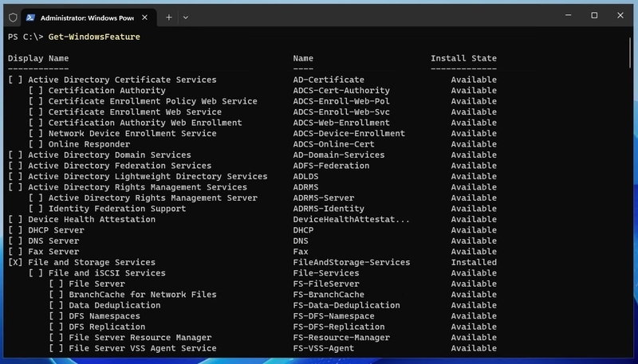Click Certification Authority Web Enrollment text
The image size is (638, 364).
pyautogui.click(x=145, y=123)
